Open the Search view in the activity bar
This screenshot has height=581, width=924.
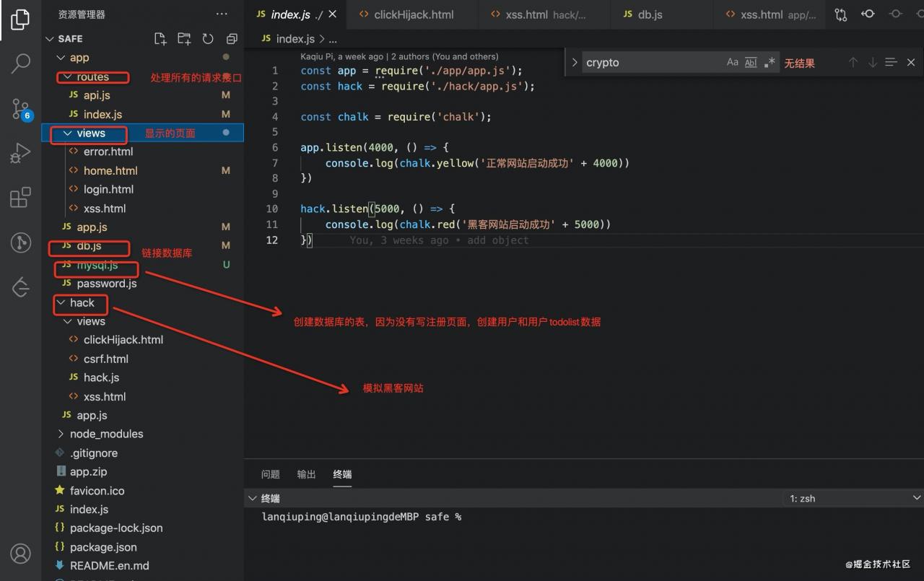coord(20,64)
